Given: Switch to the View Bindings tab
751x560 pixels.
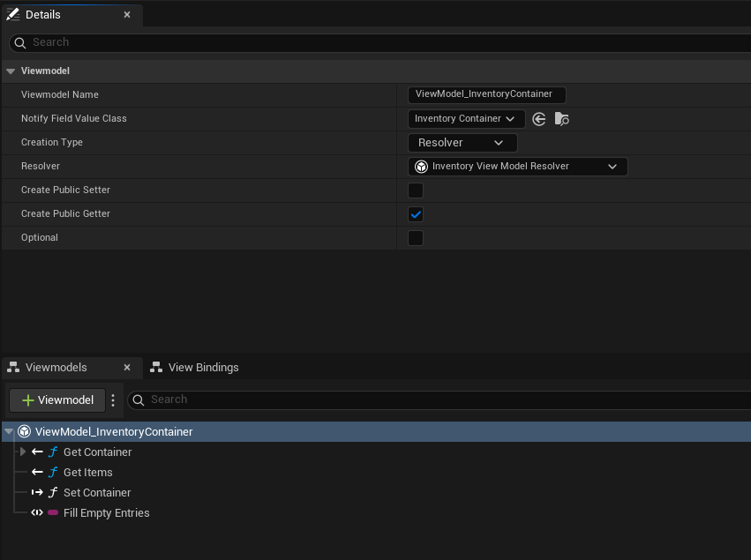Looking at the screenshot, I should tap(205, 367).
